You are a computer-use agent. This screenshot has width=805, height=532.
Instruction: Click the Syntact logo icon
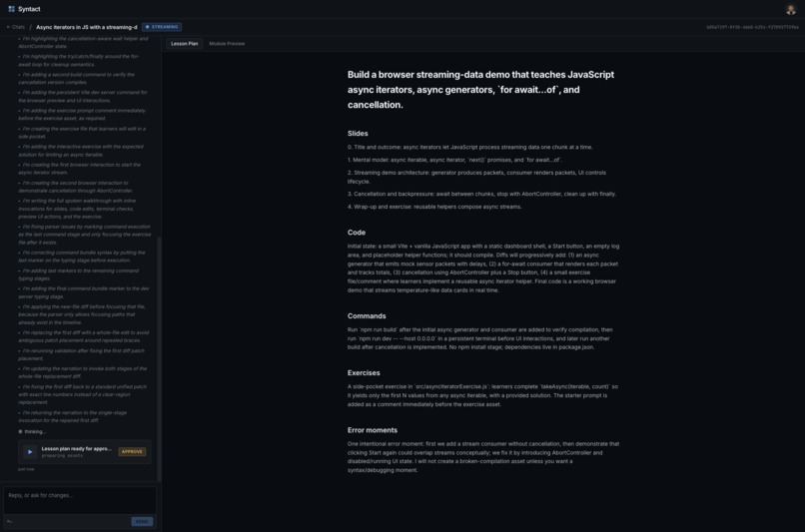[x=11, y=9]
